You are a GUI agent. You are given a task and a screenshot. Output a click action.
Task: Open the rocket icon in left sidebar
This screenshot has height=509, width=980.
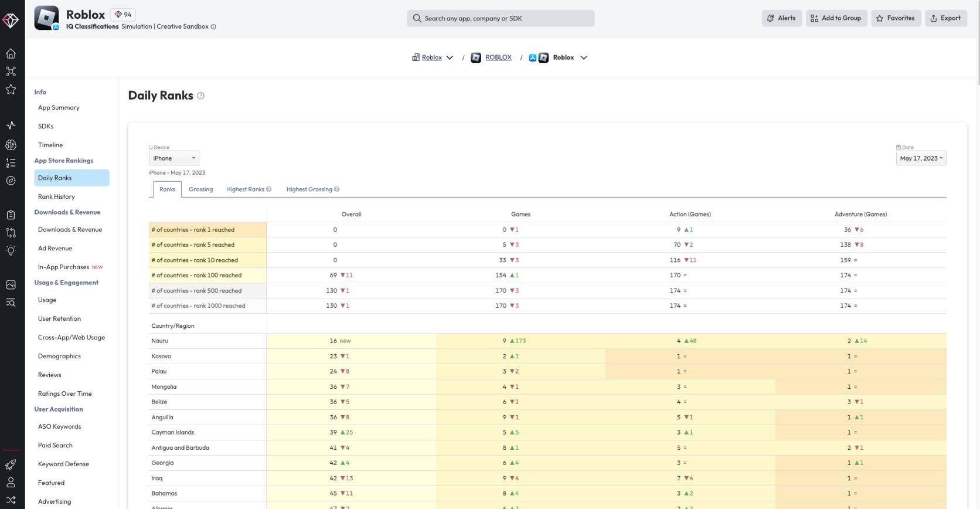(11, 464)
